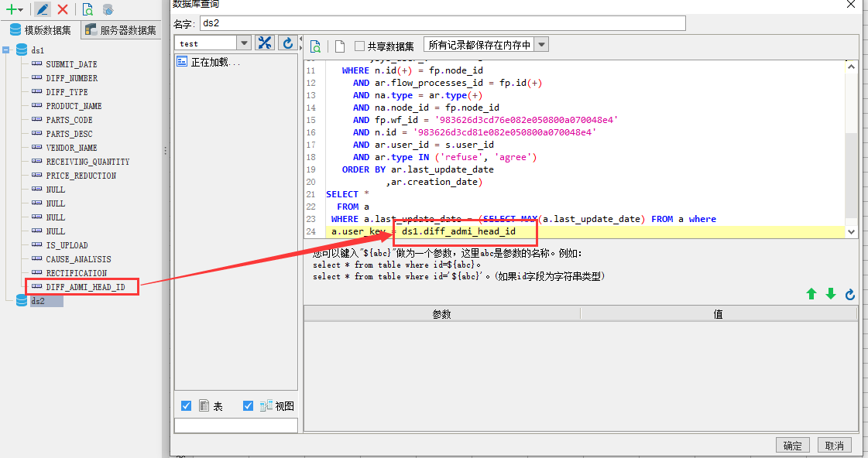Click SQL line 24 ds1.diff_admi_head_id text
Viewport: 868px width, 458px height.
pos(459,231)
